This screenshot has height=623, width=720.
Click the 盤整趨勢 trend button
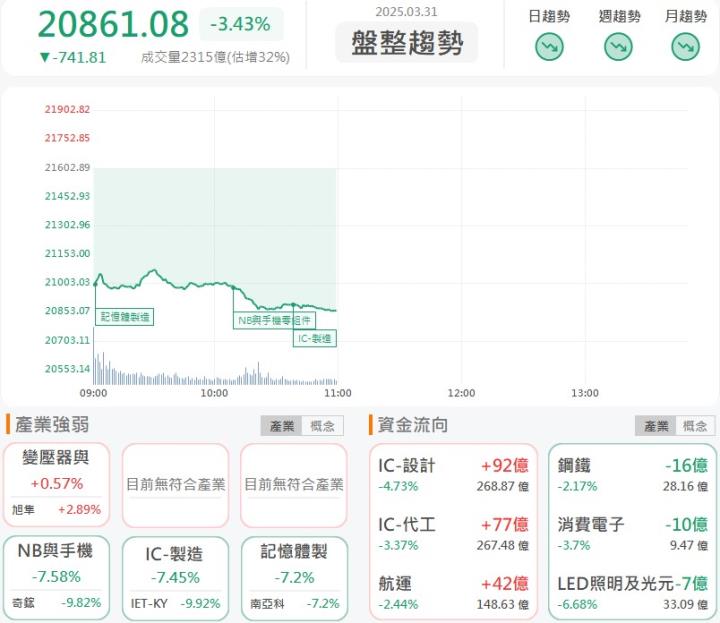point(406,42)
